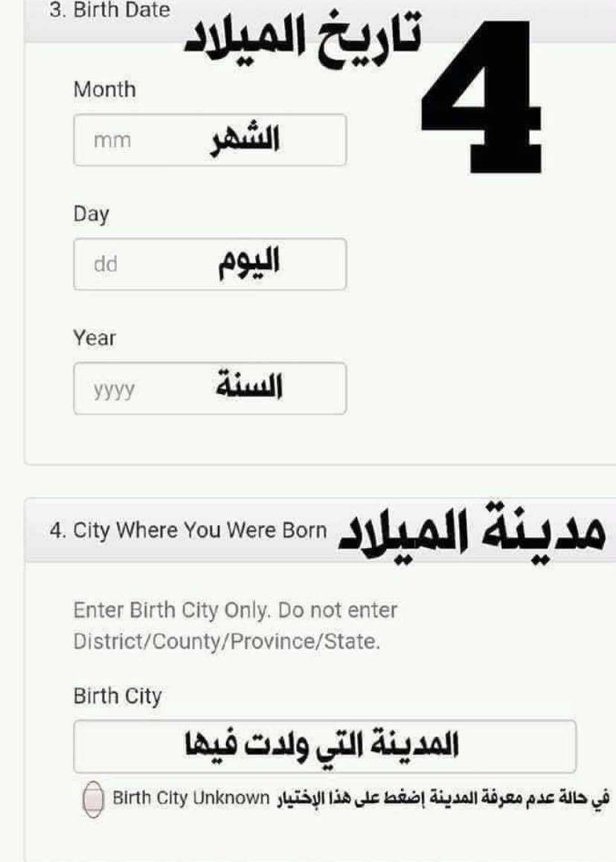Viewport: 616px width, 862px height.
Task: Click the Month field label
Action: [104, 89]
